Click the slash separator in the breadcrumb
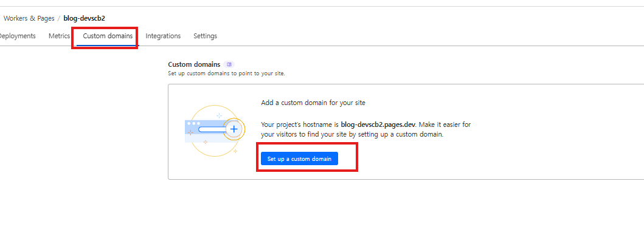 coord(58,19)
